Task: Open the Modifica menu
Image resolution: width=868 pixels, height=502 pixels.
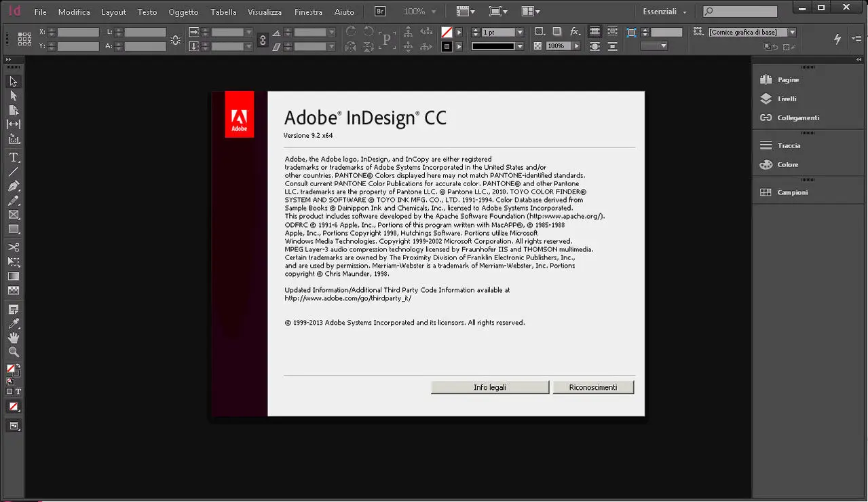Action: pyautogui.click(x=74, y=12)
